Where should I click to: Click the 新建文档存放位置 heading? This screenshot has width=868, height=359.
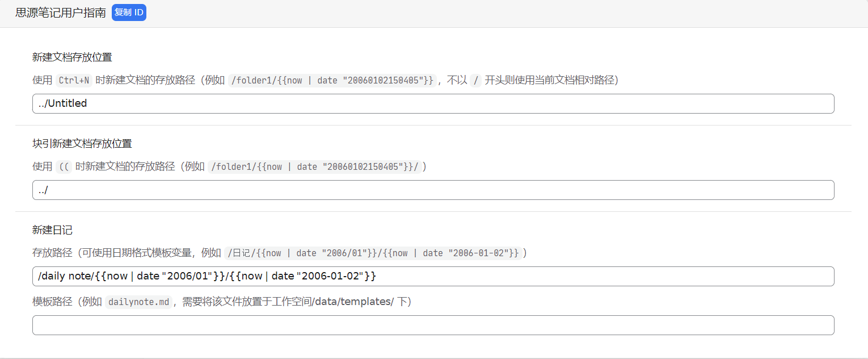coord(72,57)
